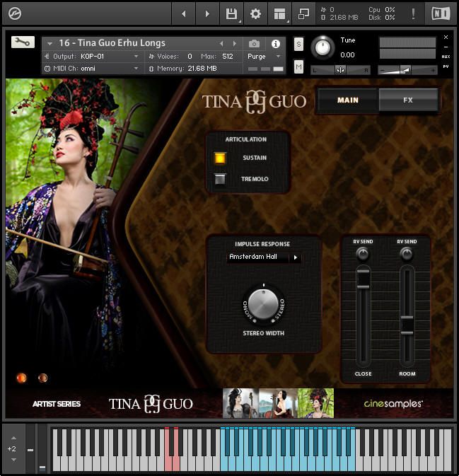459x476 pixels.
Task: Enable the Tremolo articulation
Action: (x=220, y=179)
